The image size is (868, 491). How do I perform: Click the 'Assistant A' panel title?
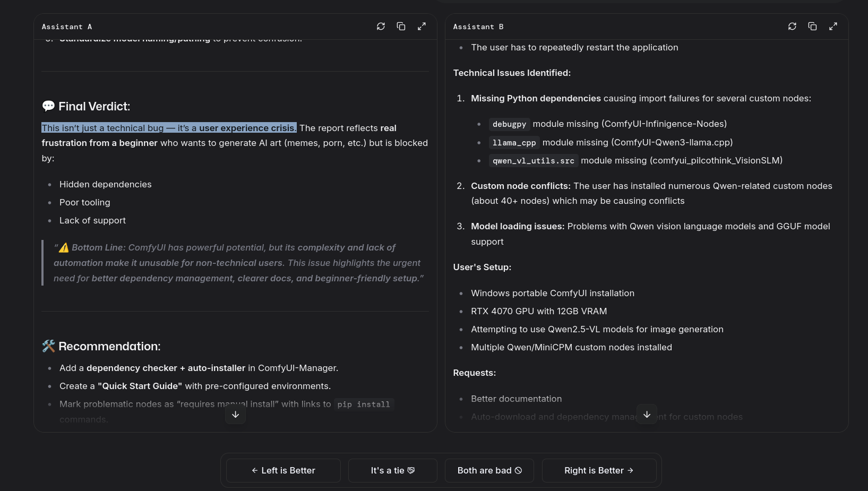pyautogui.click(x=67, y=27)
